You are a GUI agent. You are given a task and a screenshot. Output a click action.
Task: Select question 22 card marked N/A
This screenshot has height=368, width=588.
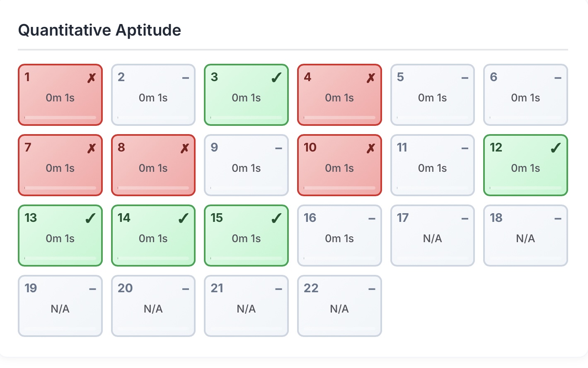[x=339, y=306]
